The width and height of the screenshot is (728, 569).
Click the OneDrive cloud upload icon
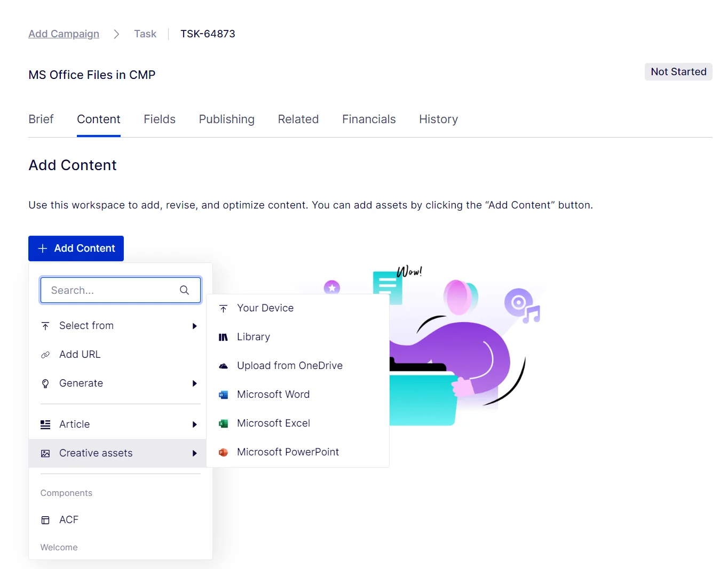click(224, 366)
